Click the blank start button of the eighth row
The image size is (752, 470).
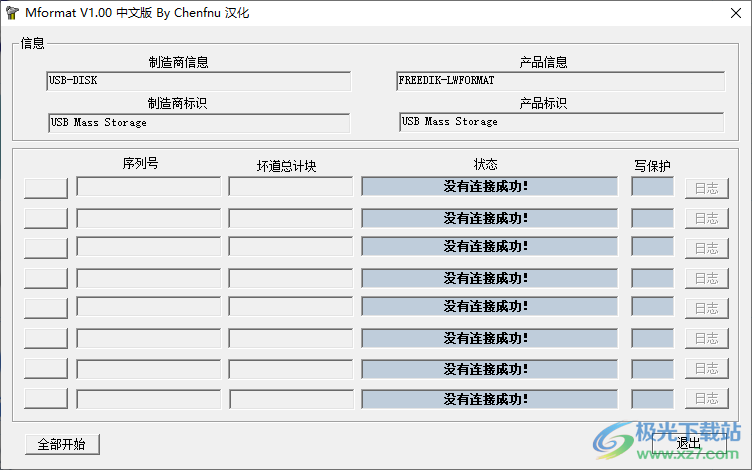[x=46, y=399]
